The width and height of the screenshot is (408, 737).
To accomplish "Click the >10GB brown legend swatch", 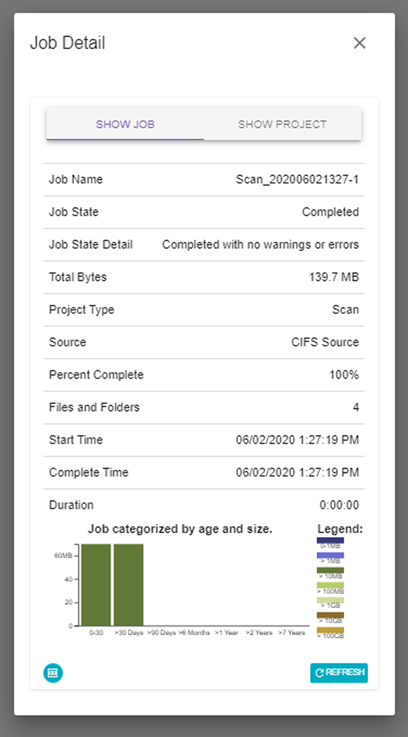I will pyautogui.click(x=330, y=615).
